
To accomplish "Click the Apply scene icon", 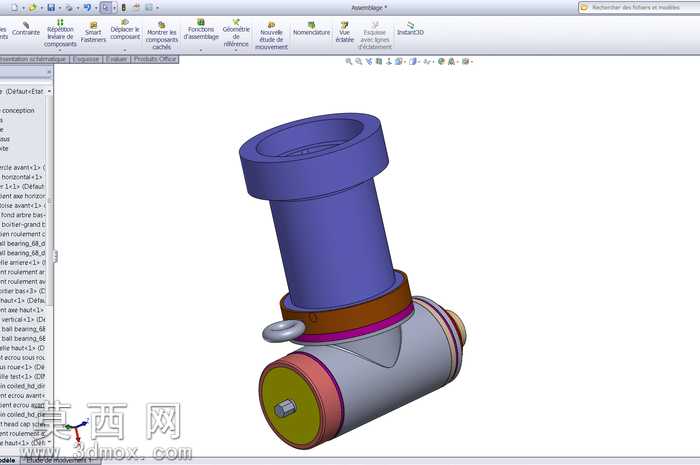I will pos(451,62).
